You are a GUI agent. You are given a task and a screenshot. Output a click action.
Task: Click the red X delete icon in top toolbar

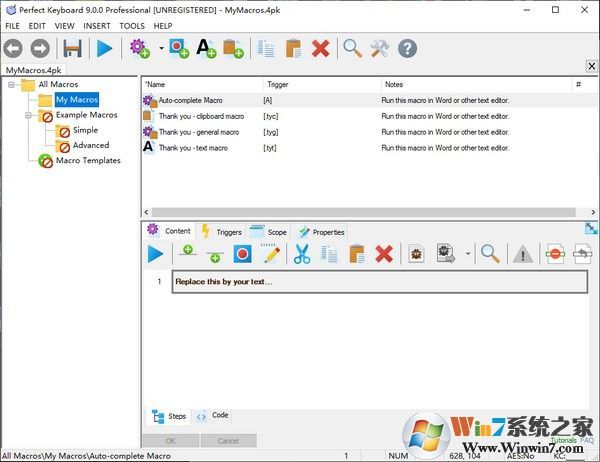320,48
